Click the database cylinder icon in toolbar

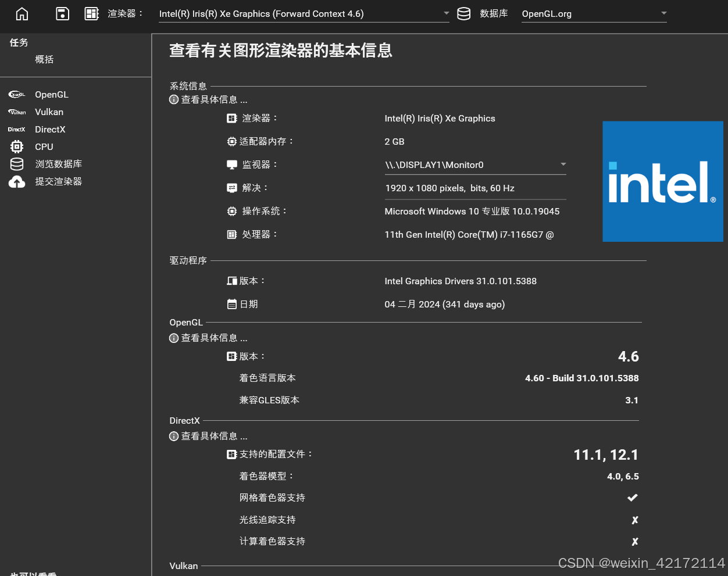464,14
